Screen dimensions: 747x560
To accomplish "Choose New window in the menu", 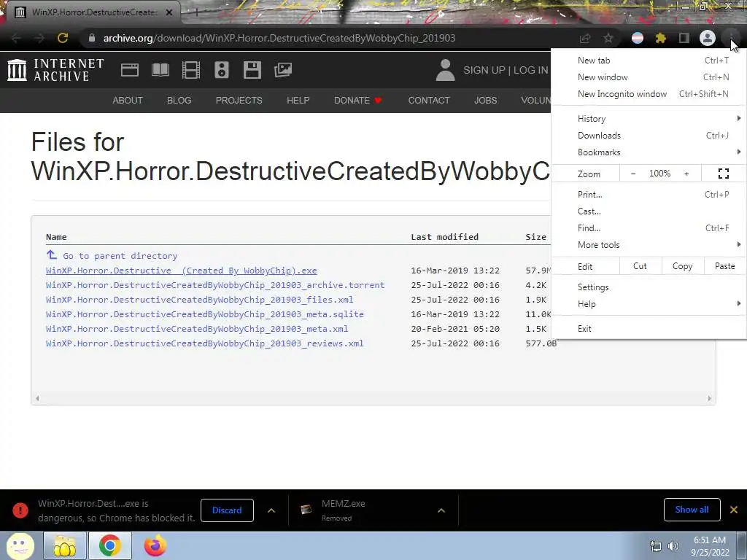I will click(x=649, y=77).
